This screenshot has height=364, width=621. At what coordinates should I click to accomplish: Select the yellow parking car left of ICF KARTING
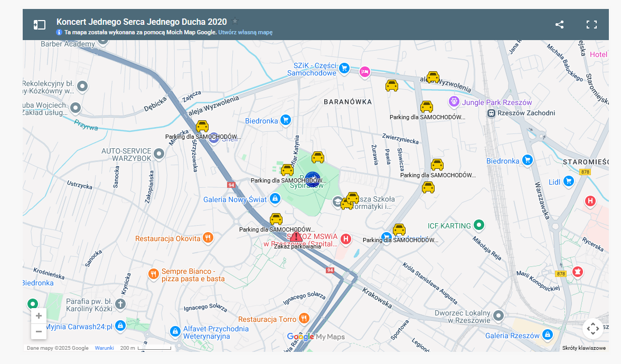399,229
